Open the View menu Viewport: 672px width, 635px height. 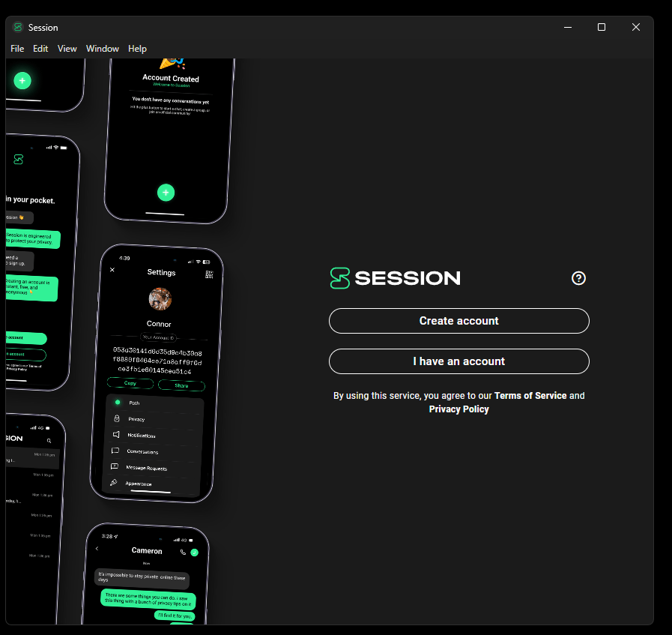pyautogui.click(x=67, y=49)
